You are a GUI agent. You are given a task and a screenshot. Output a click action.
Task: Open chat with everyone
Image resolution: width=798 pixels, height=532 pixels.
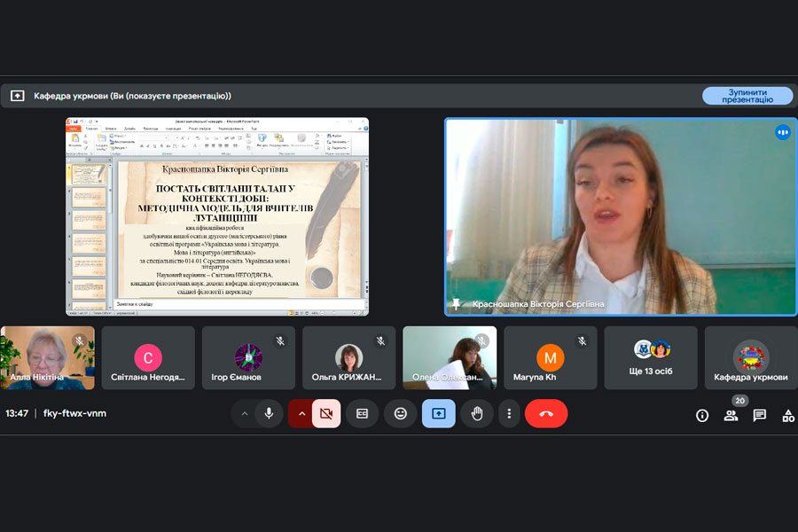pos(759,416)
